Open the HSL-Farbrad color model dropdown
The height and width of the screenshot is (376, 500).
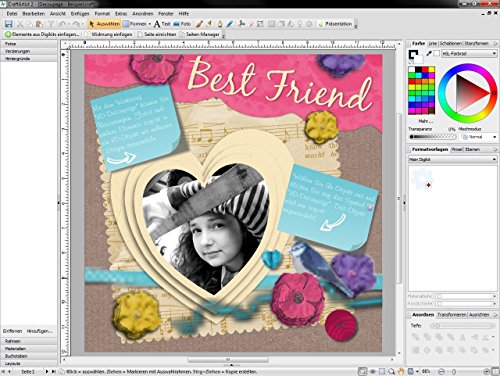click(x=469, y=53)
